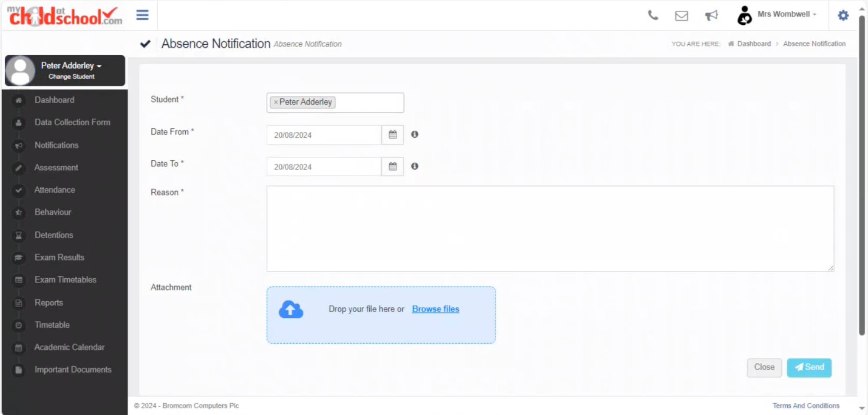Click the hamburger menu icon
The image size is (868, 415).
click(142, 14)
